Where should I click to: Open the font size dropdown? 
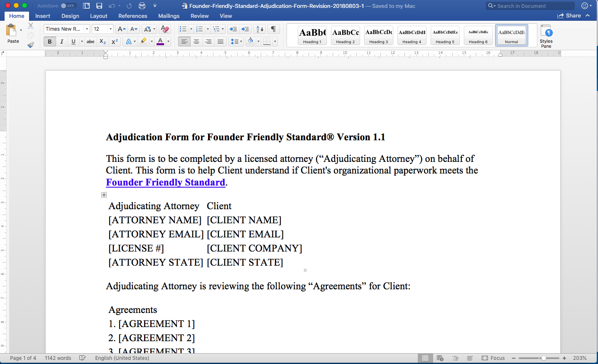pos(110,29)
